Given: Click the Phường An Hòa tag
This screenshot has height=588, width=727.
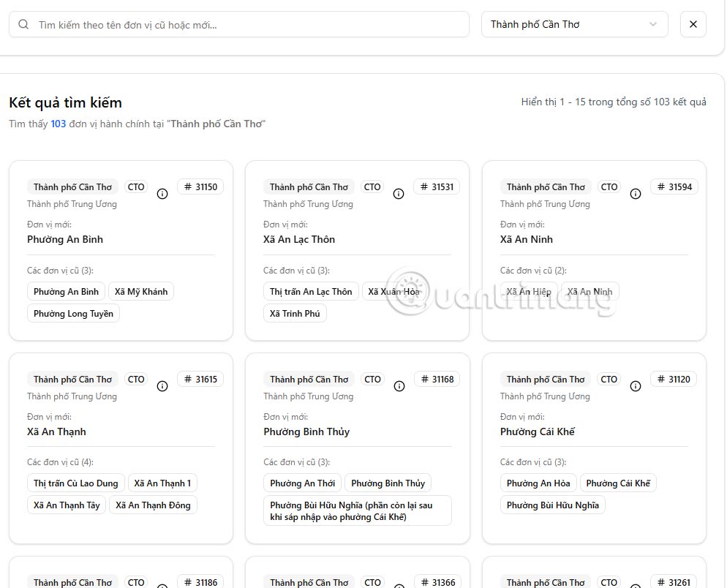Looking at the screenshot, I should point(538,483).
